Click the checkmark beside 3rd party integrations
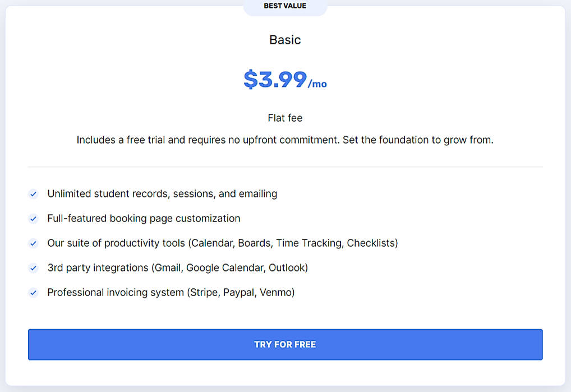Image resolution: width=571 pixels, height=392 pixels. (33, 268)
